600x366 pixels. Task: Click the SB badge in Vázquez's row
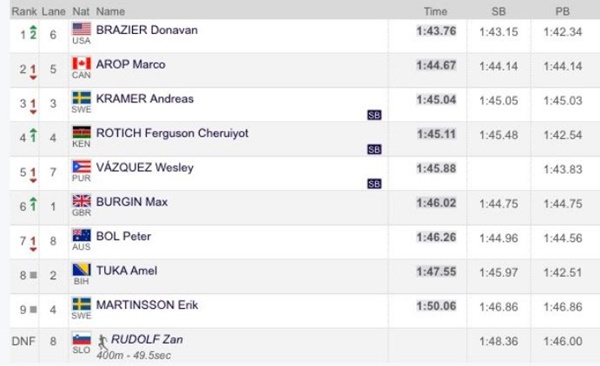374,184
